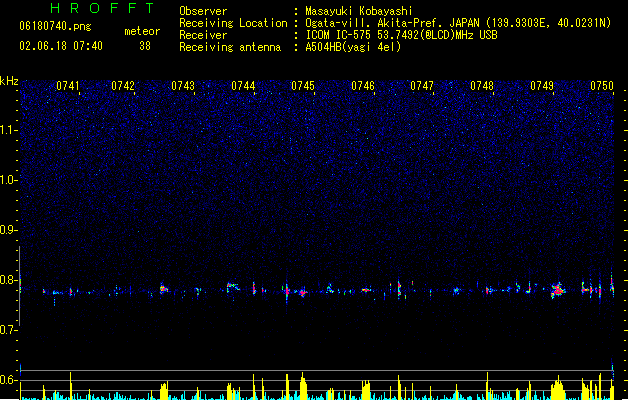This screenshot has width=629, height=400.
Task: Click the 0.9 kHz frequency axis label
Action: pos(8,230)
